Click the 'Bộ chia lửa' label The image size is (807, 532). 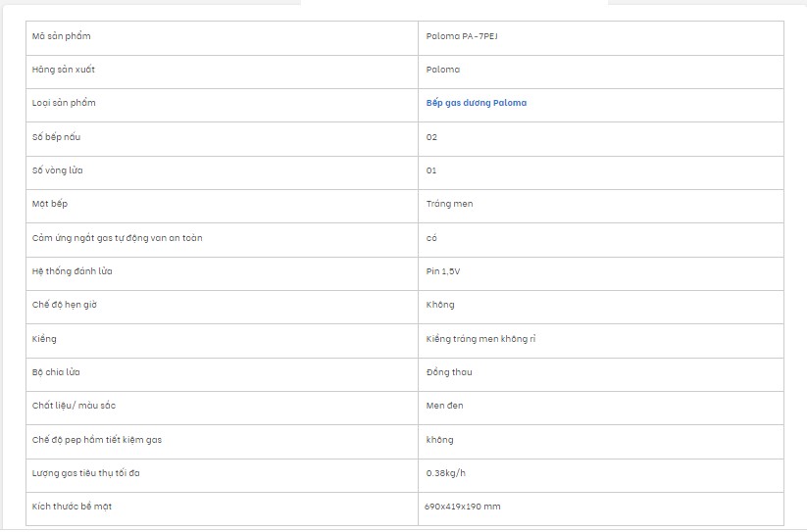(x=56, y=372)
